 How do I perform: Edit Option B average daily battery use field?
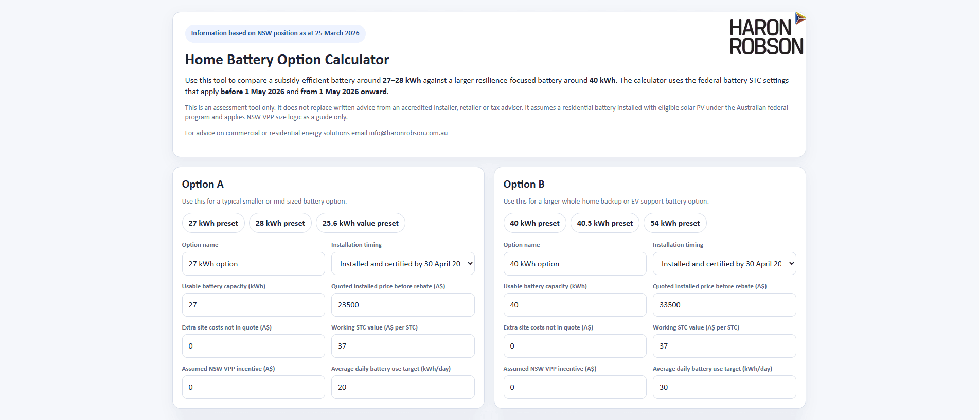click(x=724, y=387)
